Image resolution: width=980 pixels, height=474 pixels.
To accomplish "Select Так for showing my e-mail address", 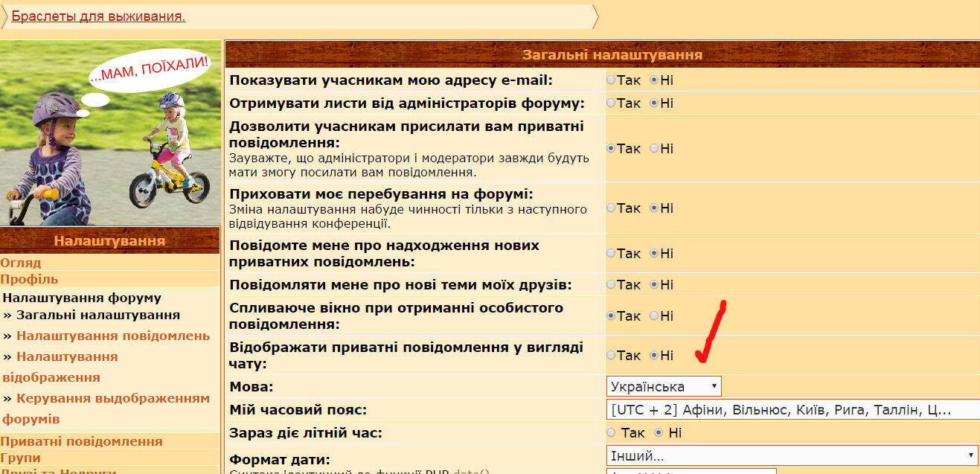I will point(611,80).
